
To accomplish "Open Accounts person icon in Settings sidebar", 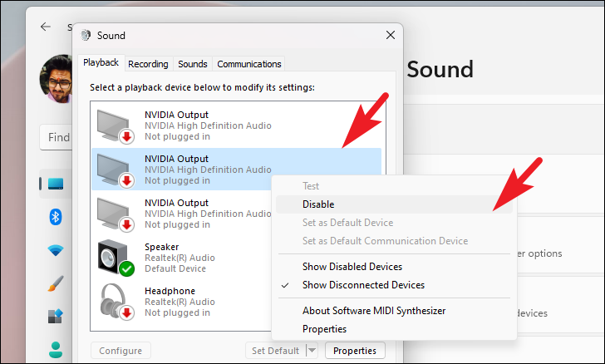I will (x=56, y=350).
